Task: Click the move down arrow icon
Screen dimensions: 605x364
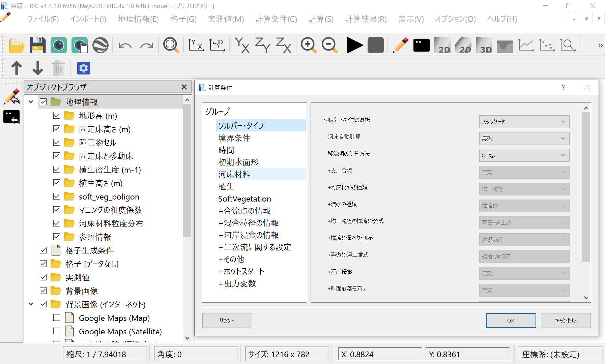Action: 37,68
